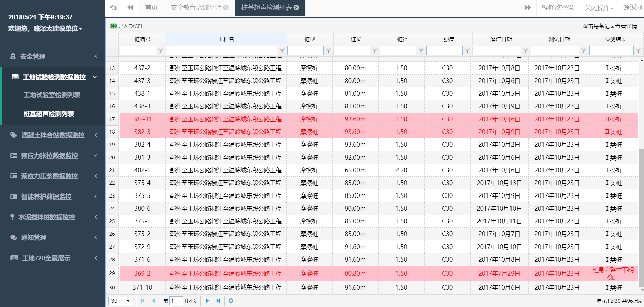
Task: Click the tab bar home icon
Action: [x=114, y=7]
